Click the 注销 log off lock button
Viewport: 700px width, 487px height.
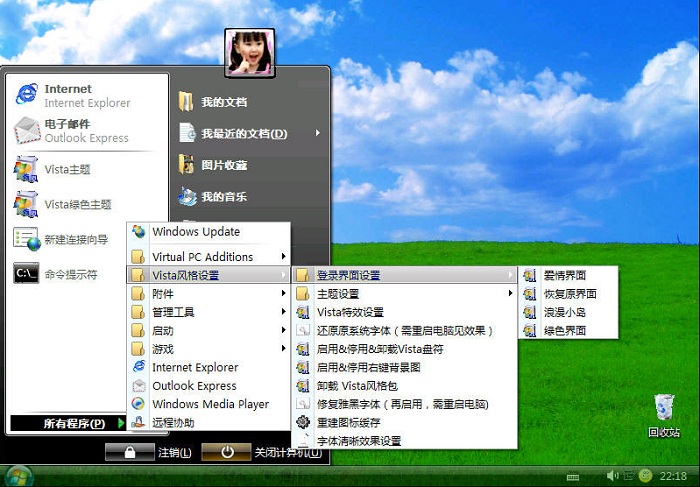coord(130,452)
